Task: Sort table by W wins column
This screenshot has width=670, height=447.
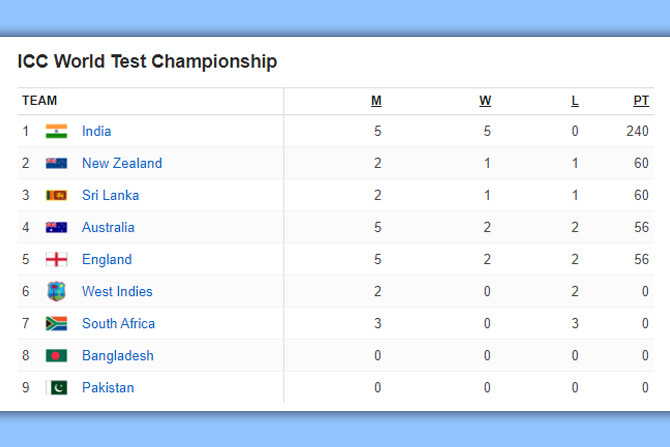Action: (485, 100)
